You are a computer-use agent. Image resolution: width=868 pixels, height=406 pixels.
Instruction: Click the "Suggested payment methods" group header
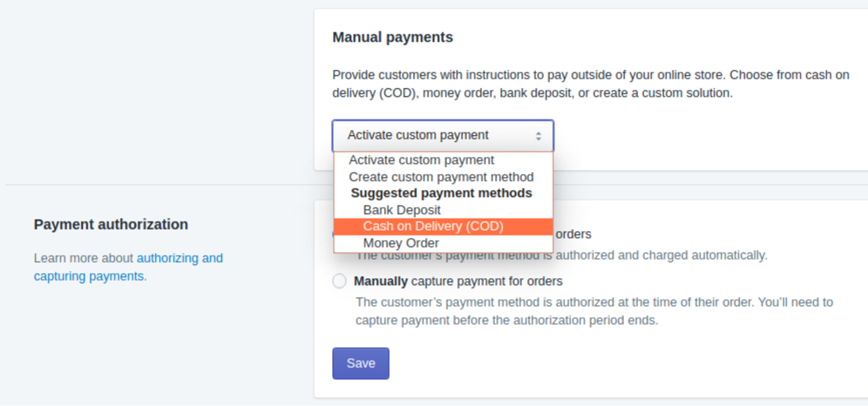click(x=441, y=193)
